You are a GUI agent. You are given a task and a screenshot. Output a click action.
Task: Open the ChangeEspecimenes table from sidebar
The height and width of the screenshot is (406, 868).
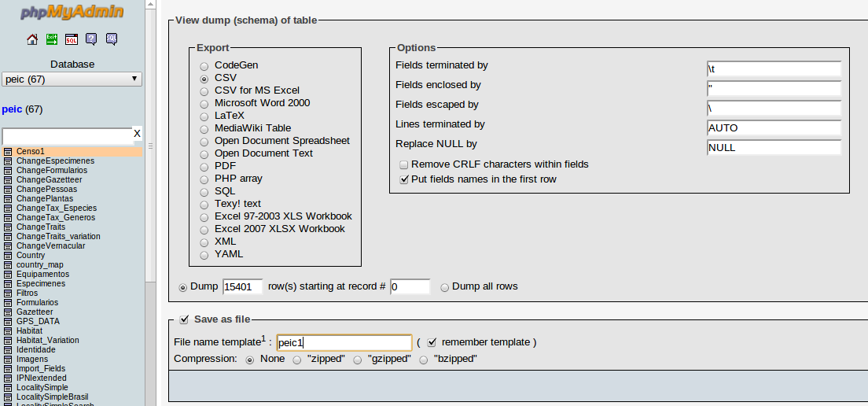[55, 161]
